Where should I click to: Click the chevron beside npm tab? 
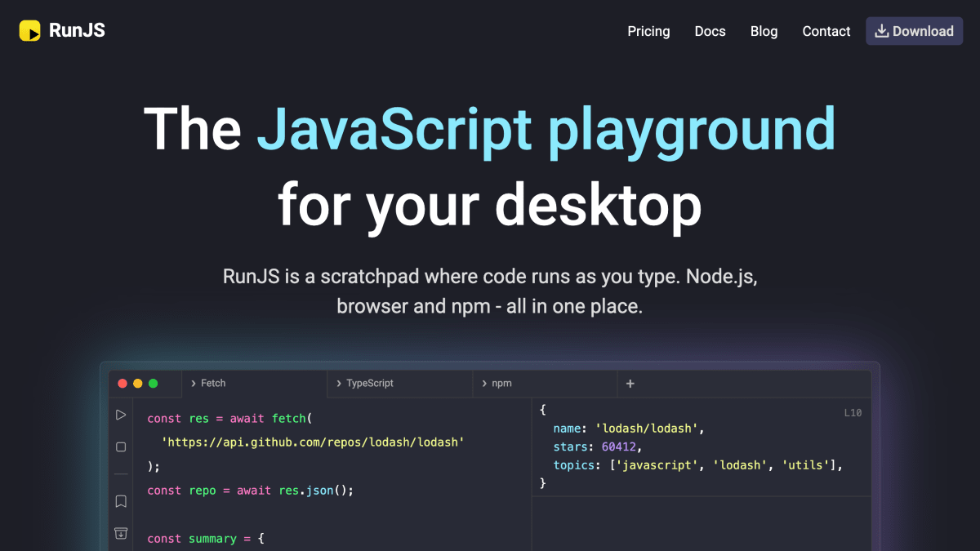point(483,384)
